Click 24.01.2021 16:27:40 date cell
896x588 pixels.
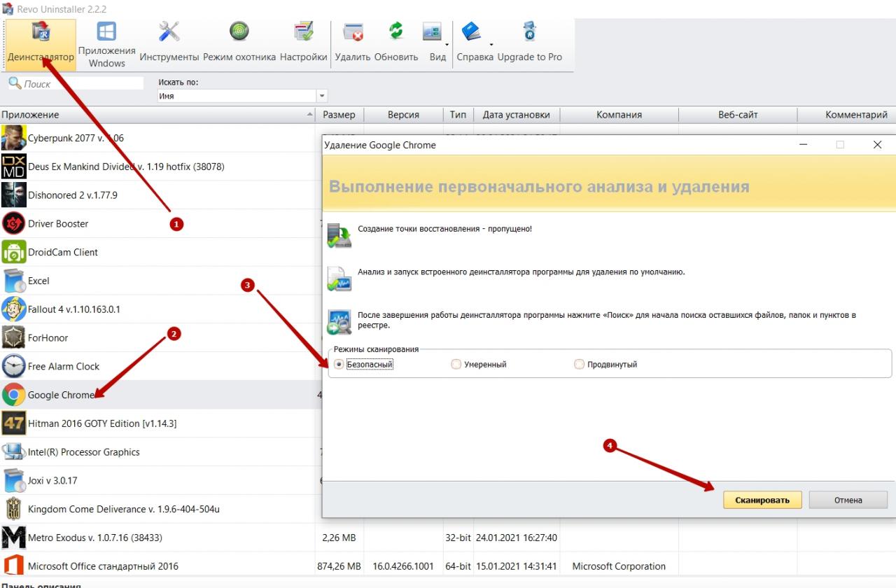tap(517, 538)
